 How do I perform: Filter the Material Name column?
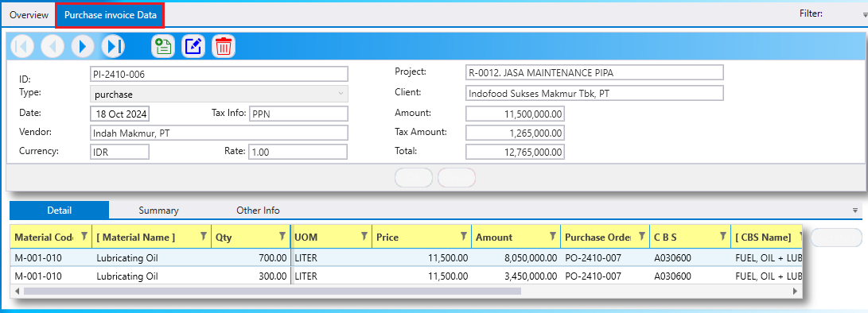tap(204, 237)
